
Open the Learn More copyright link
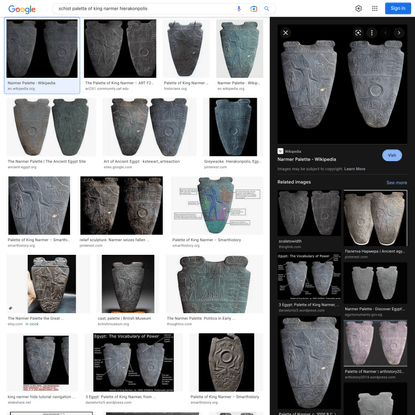coord(355,169)
